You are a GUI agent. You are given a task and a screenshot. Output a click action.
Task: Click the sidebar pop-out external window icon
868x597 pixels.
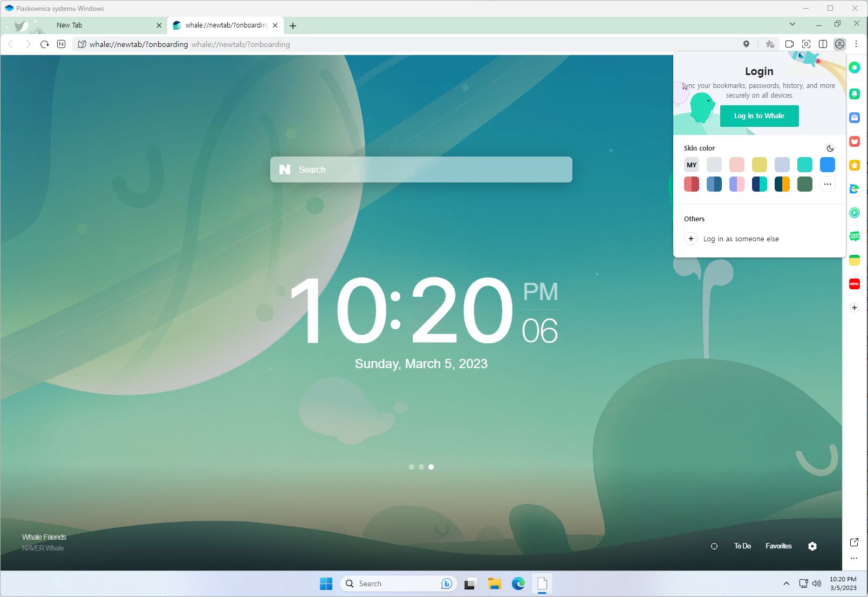[854, 542]
